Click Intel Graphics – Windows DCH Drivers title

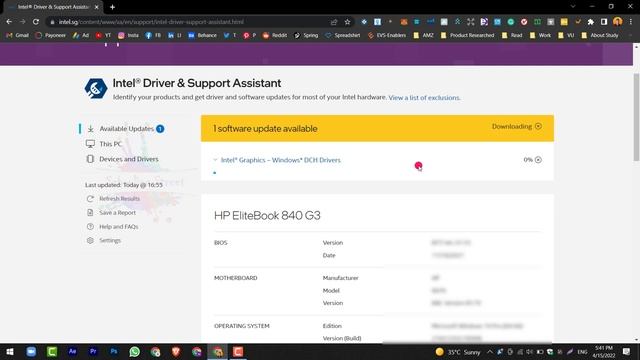click(x=280, y=160)
